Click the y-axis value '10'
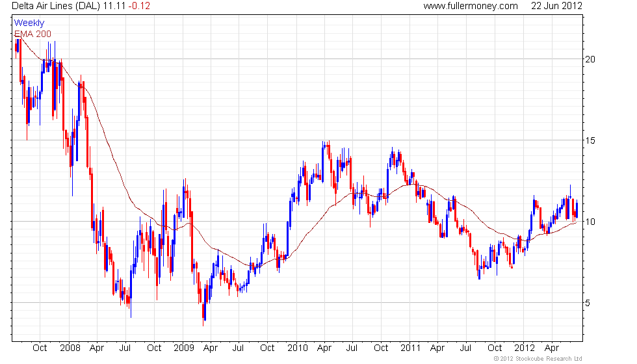Viewport: 637px width, 364px height. (x=590, y=222)
